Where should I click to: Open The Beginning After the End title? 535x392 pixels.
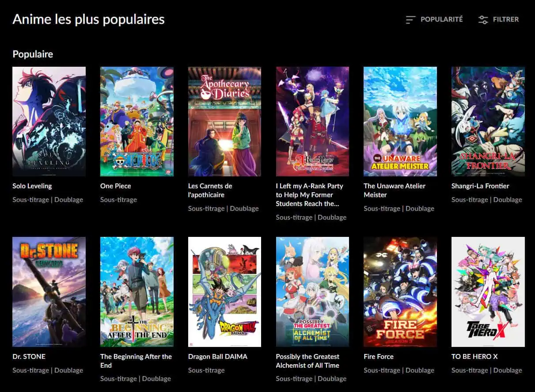[136, 361]
